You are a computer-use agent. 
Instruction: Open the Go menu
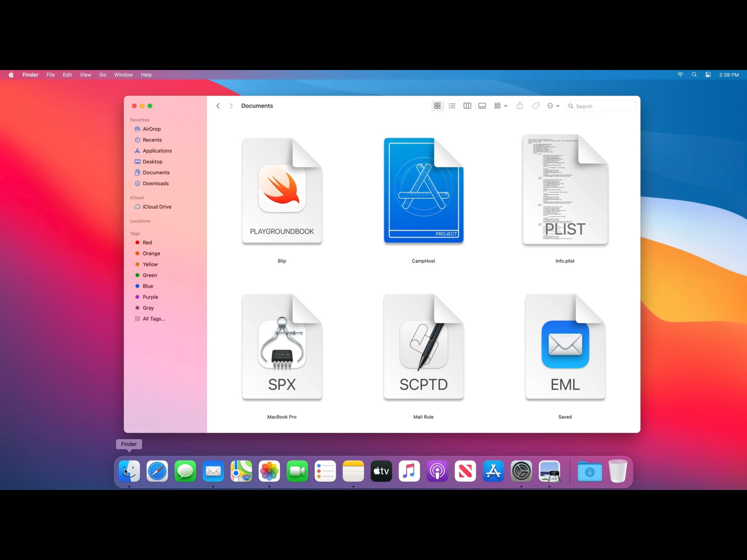tap(102, 75)
